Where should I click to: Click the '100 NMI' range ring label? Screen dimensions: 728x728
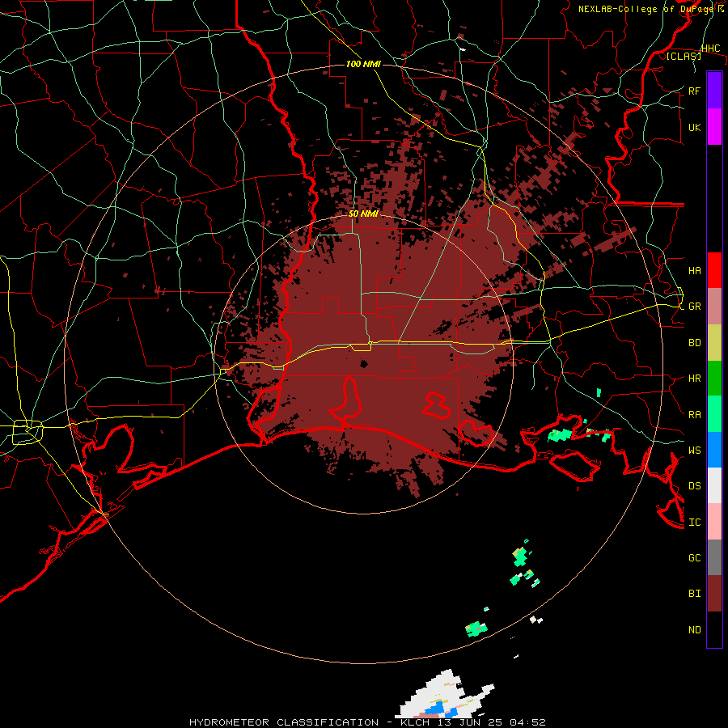pyautogui.click(x=363, y=64)
